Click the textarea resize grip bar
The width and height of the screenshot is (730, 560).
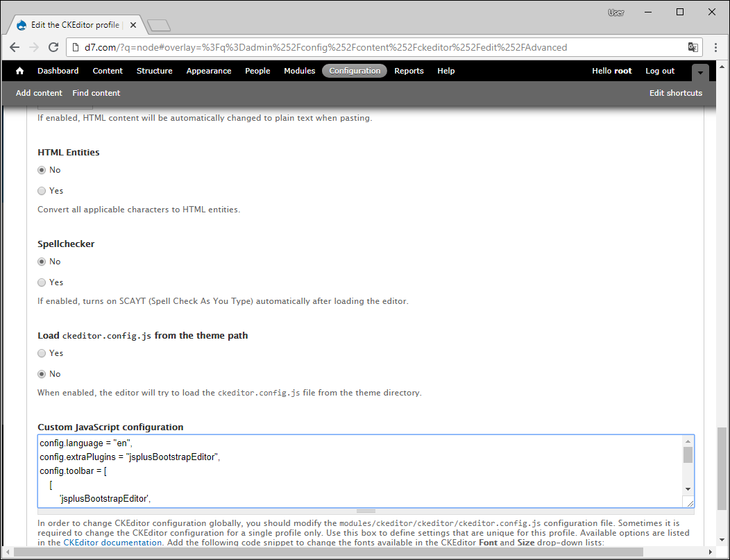pyautogui.click(x=366, y=511)
